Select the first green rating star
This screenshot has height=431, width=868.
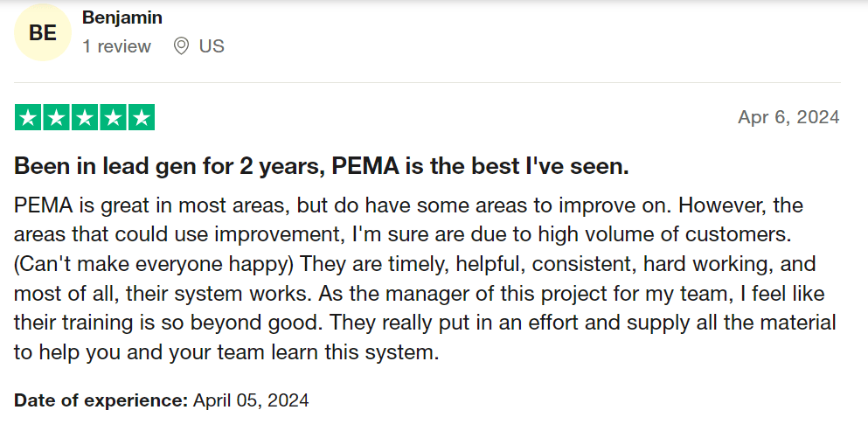28,117
